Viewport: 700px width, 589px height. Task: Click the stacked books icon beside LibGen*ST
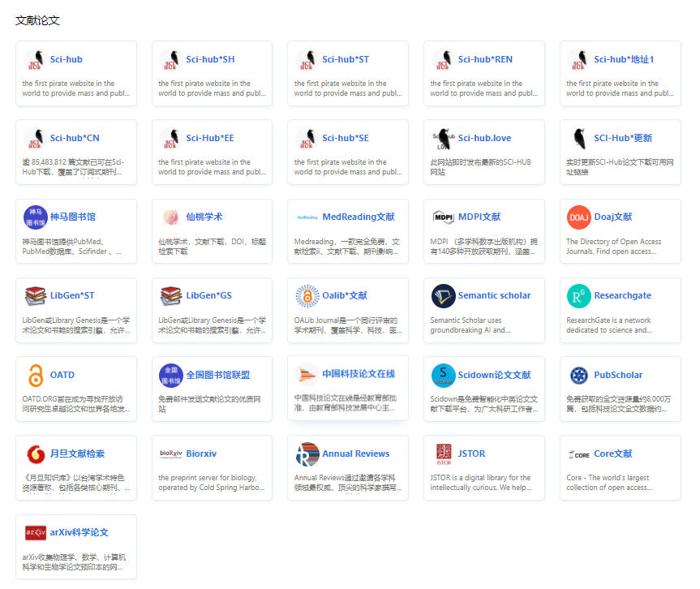point(35,296)
